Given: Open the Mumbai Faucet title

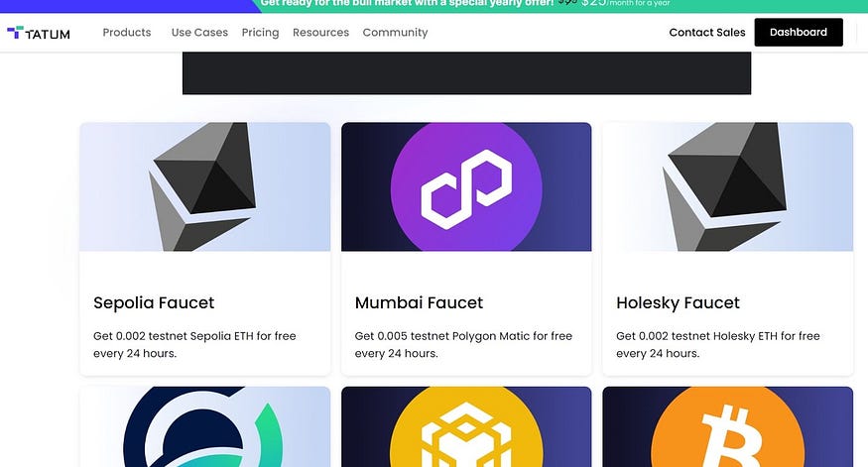Looking at the screenshot, I should click(x=419, y=302).
